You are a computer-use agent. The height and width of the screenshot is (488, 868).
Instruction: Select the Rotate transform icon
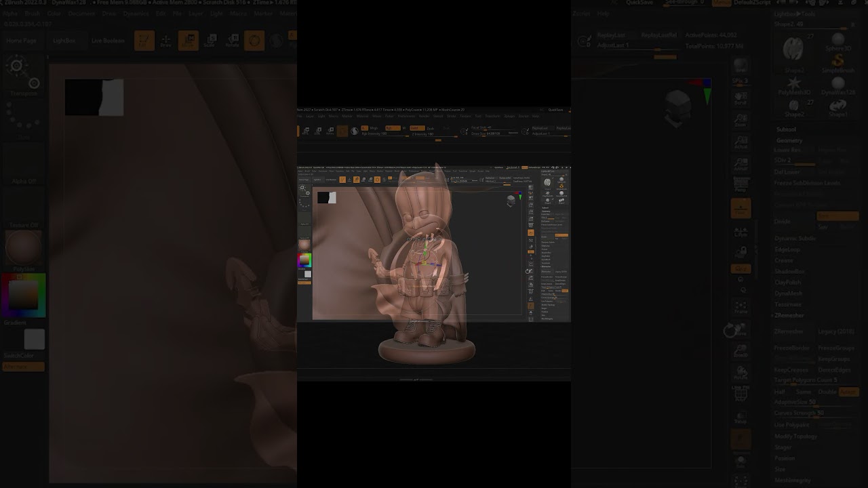(232, 41)
